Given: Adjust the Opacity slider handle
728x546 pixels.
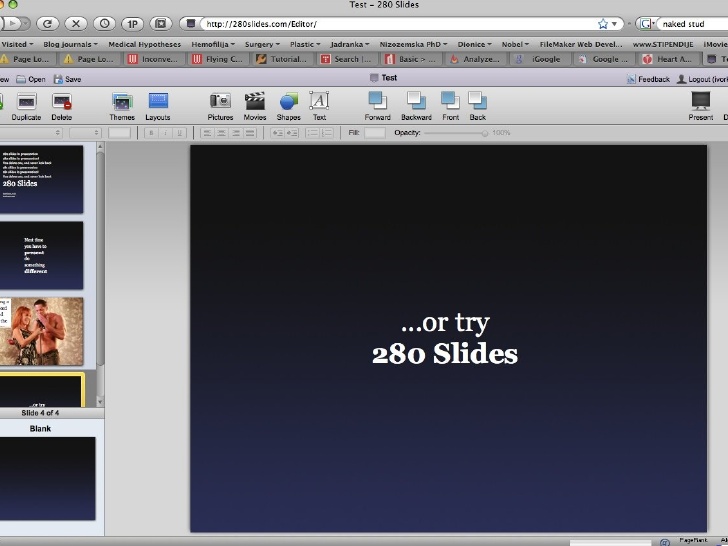Looking at the screenshot, I should point(485,133).
